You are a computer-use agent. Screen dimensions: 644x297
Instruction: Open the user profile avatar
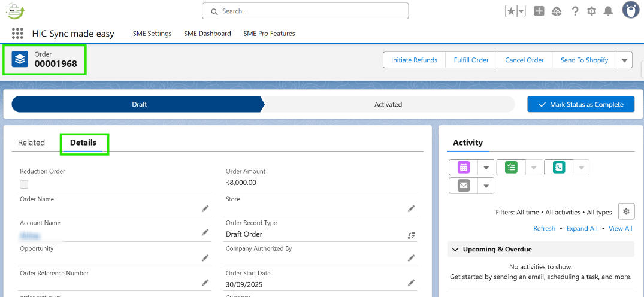[630, 10]
